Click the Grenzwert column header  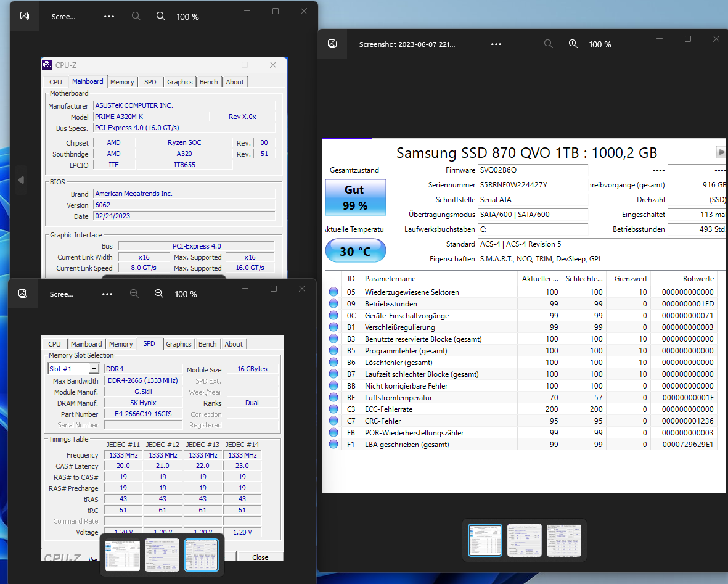631,278
